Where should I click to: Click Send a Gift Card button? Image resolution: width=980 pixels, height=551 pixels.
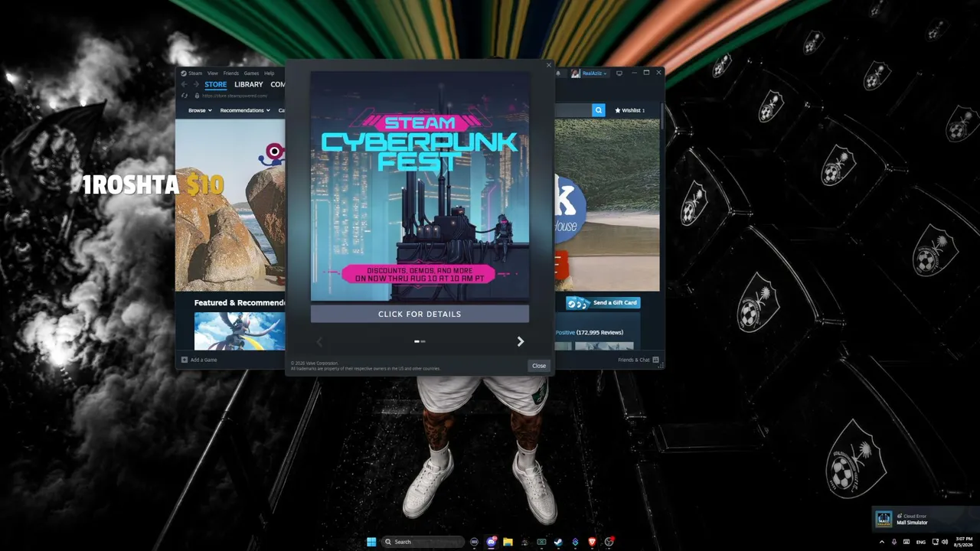point(603,302)
